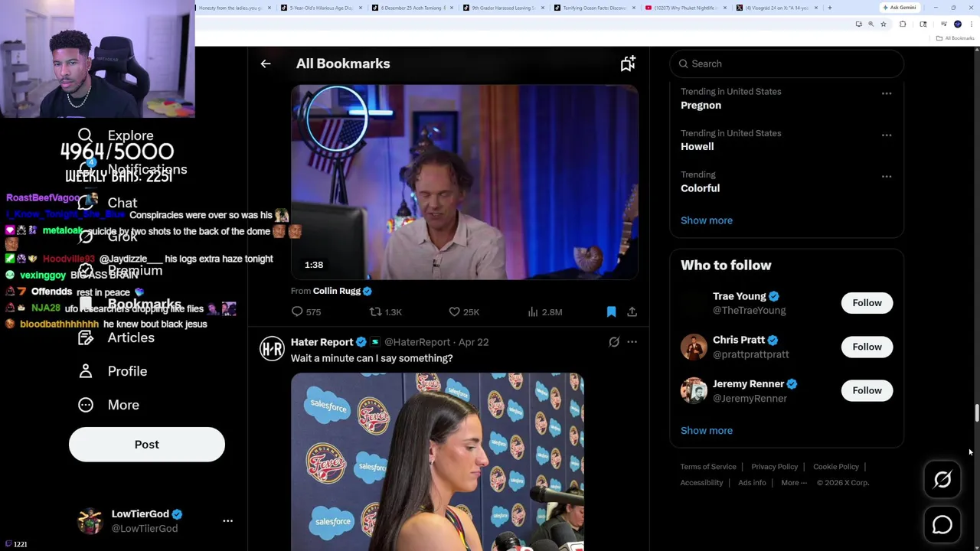This screenshot has width=980, height=551.
Task: Open Jeremy Renner's profile avatar
Action: 694,390
